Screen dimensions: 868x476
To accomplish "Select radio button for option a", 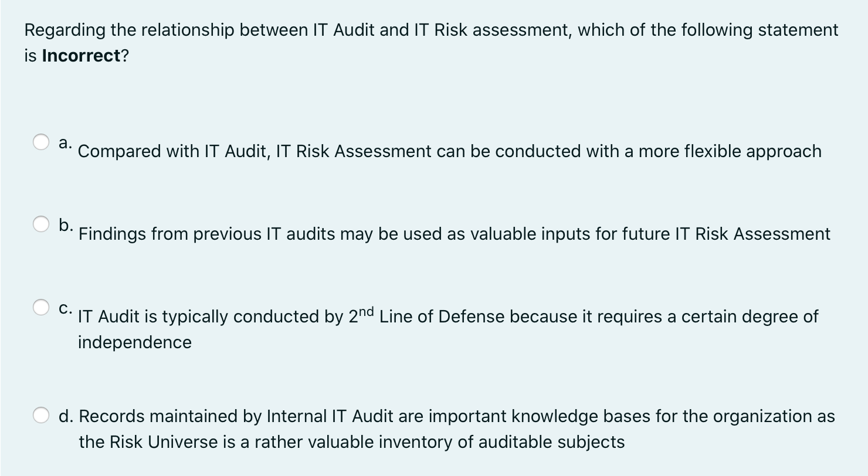I will click(x=41, y=141).
